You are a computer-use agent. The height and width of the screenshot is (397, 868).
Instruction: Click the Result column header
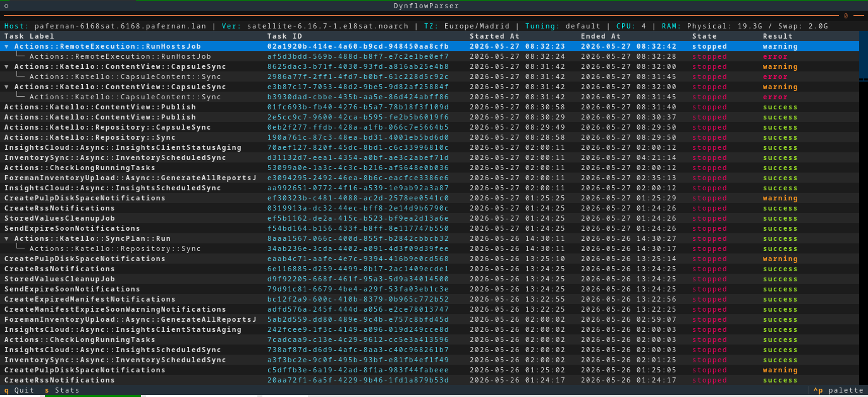pos(778,36)
